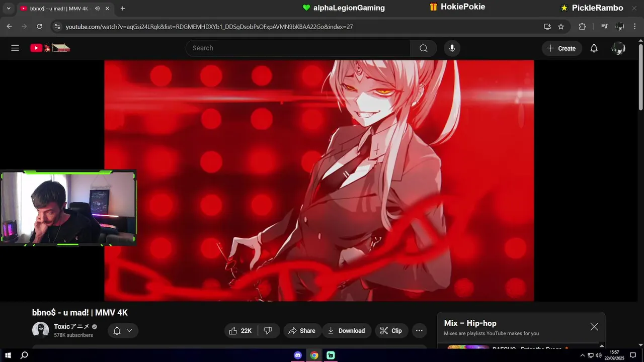The height and width of the screenshot is (362, 644).
Task: Toggle the channel notification bell
Action: pos(117,330)
